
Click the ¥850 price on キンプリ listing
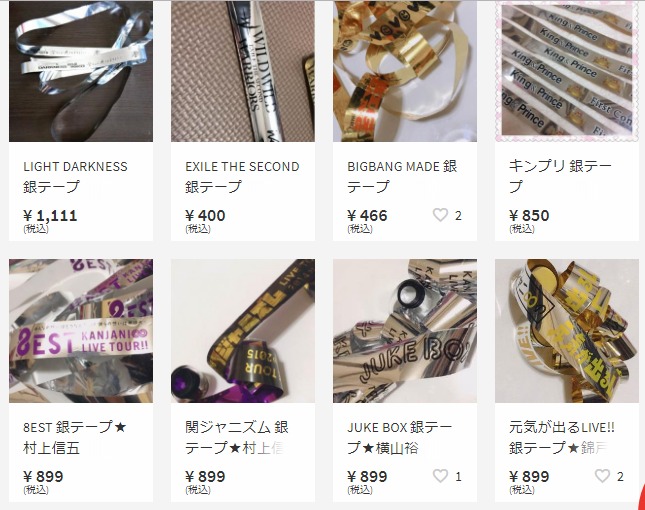click(x=529, y=216)
